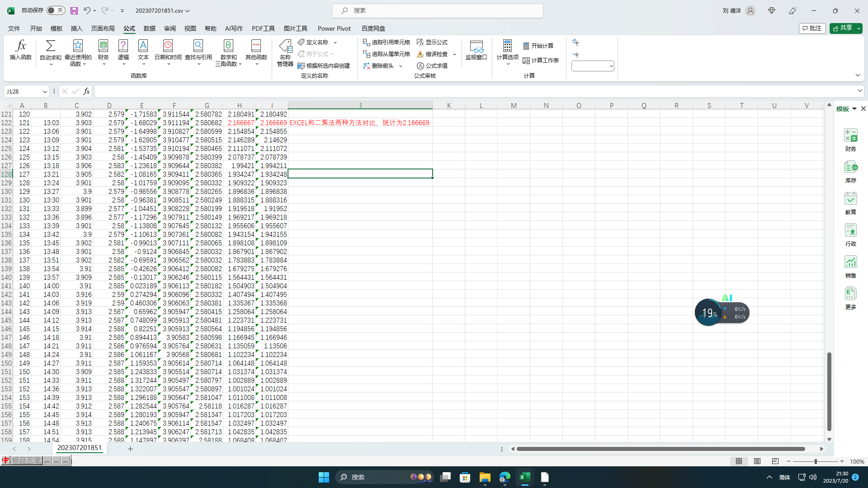This screenshot has height=488, width=868.
Task: Open Excel from the Windows taskbar
Action: pos(524,477)
